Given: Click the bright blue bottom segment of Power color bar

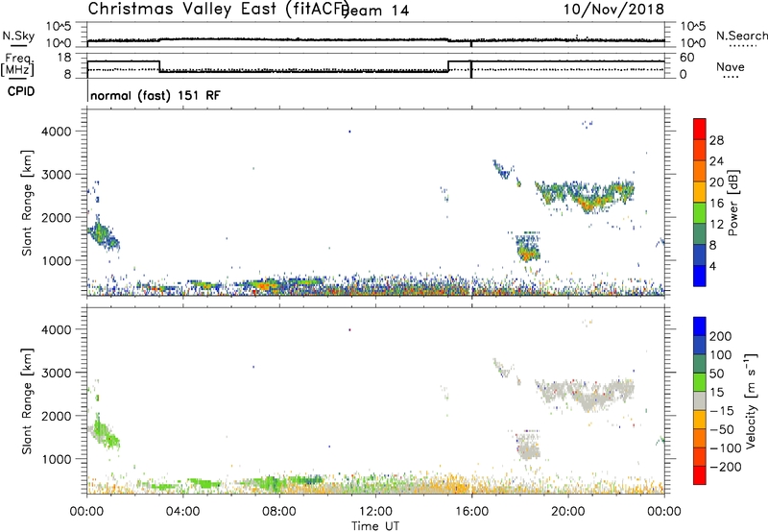Looking at the screenshot, I should (x=700, y=277).
